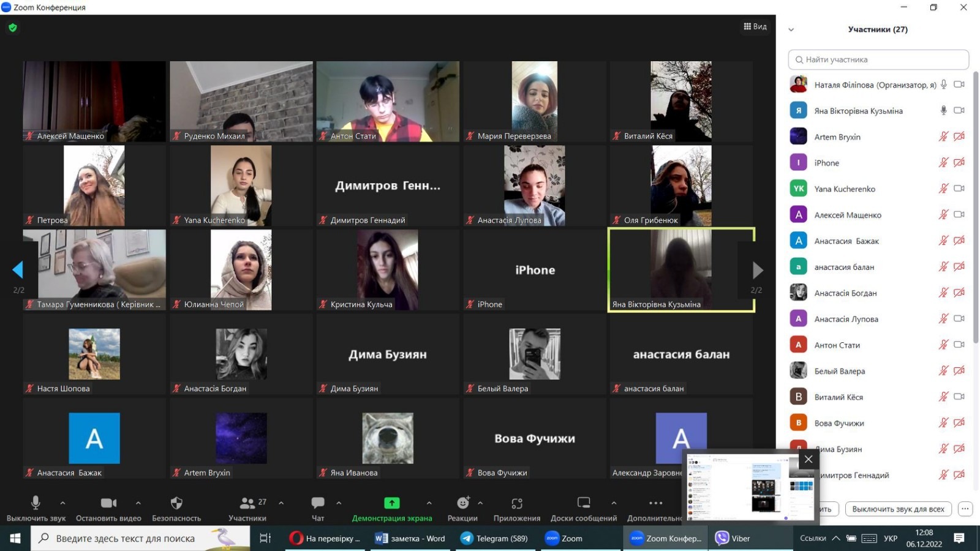Collapse the Participants panel chevron
Viewport: 980px width, 551px height.
791,29
